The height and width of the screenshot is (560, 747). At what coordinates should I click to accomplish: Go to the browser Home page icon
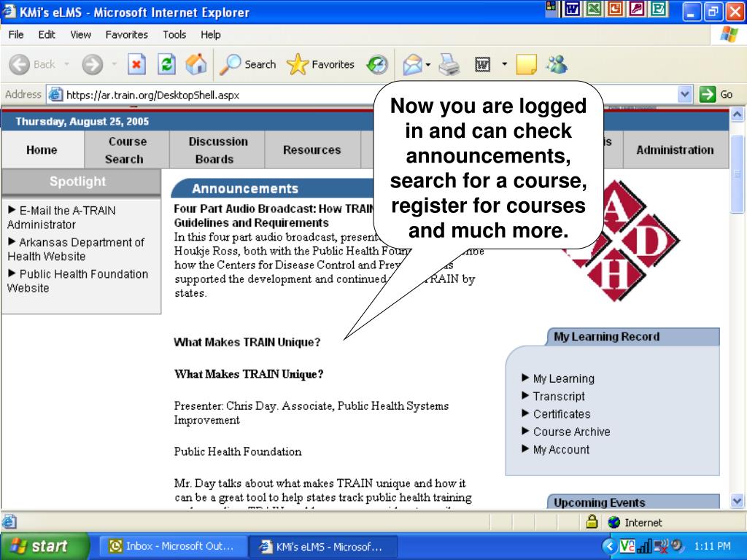[196, 64]
